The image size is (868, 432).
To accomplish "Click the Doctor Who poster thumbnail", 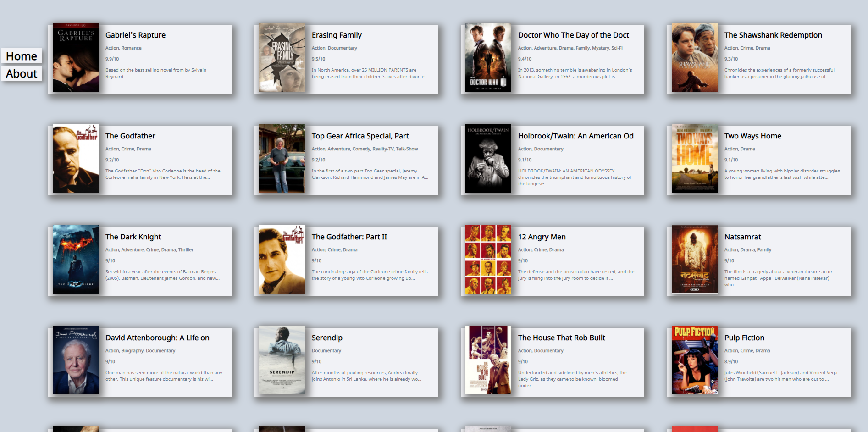I will (488, 57).
